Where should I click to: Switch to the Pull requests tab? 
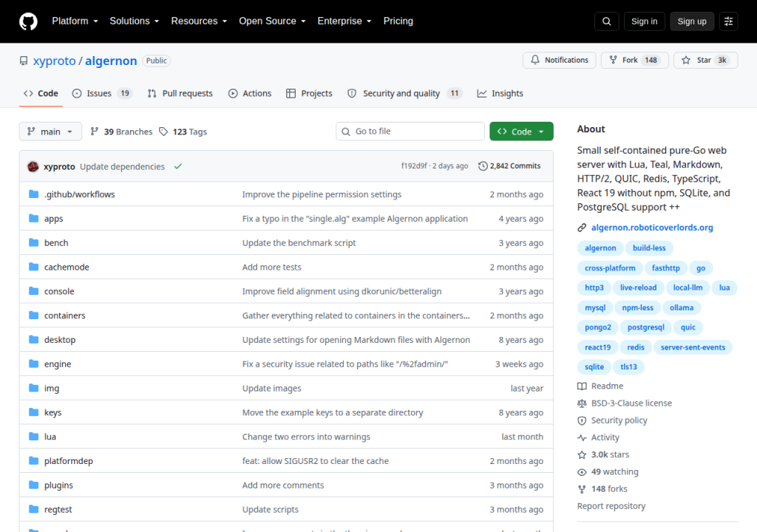(180, 93)
